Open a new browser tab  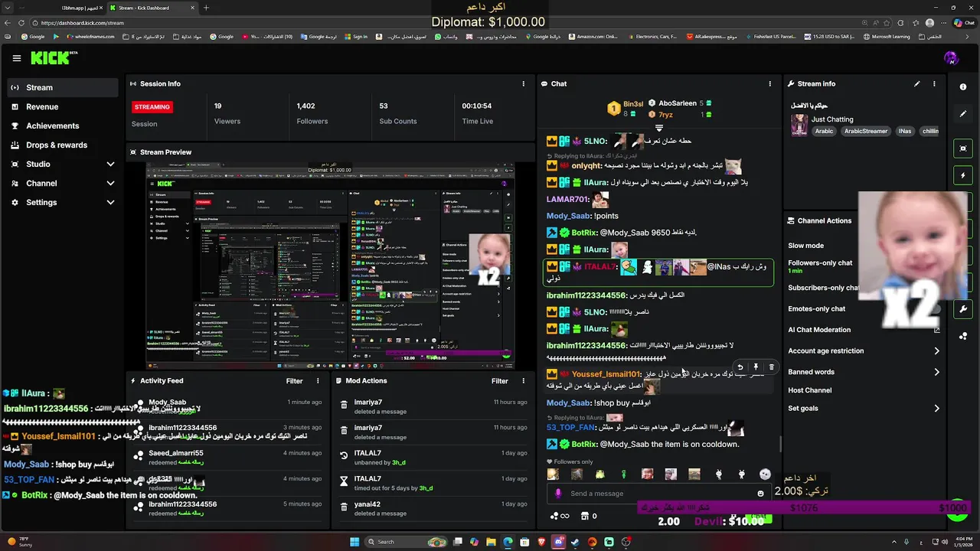tap(206, 8)
